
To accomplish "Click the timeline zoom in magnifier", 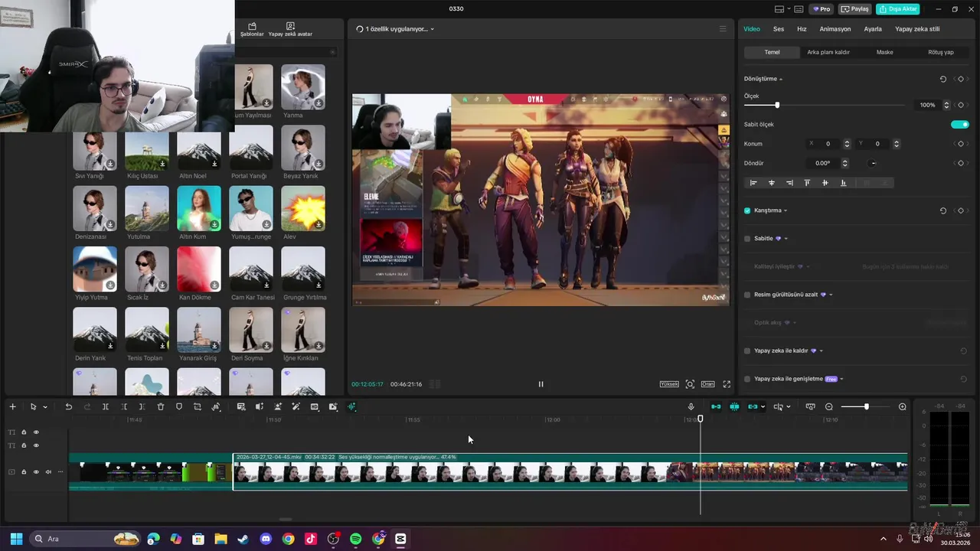I will tap(902, 407).
